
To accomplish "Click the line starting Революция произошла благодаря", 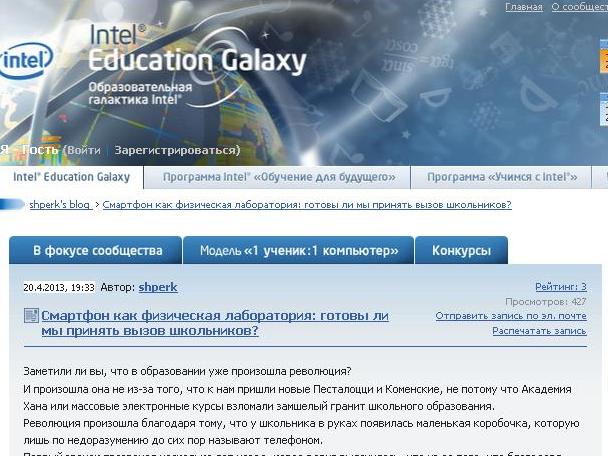I will (x=301, y=423).
